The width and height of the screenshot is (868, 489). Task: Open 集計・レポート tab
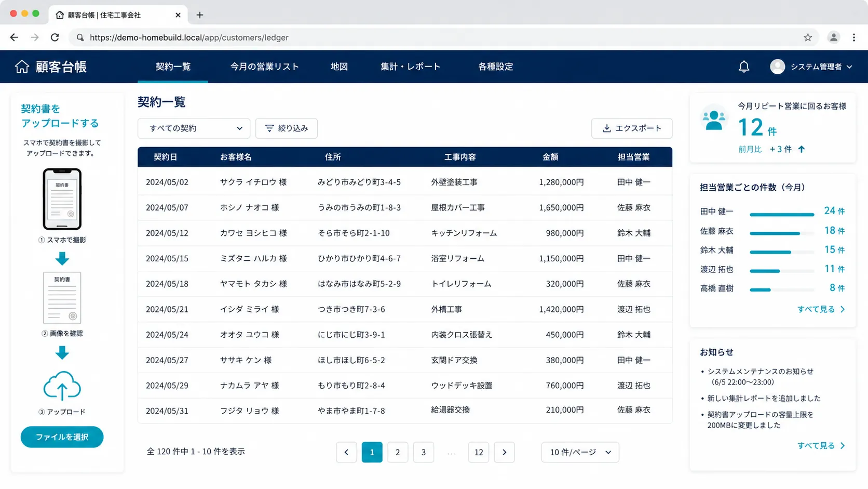coord(411,67)
